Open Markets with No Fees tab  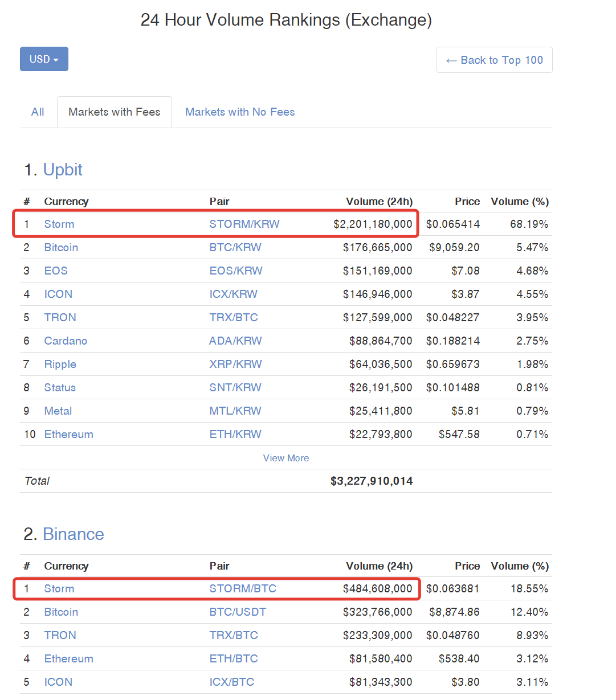point(240,112)
